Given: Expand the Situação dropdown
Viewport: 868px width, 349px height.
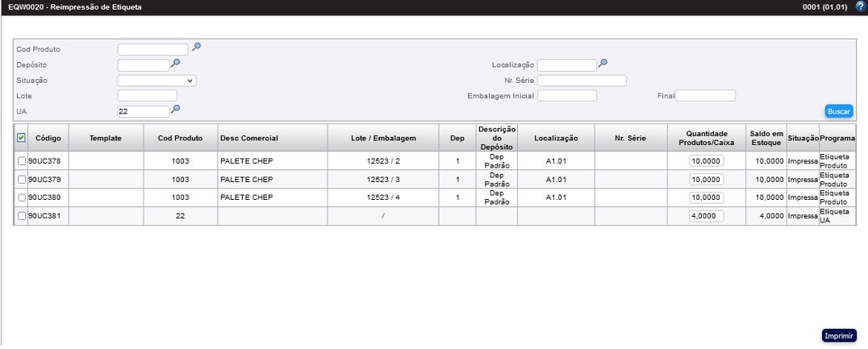Looking at the screenshot, I should coord(156,81).
